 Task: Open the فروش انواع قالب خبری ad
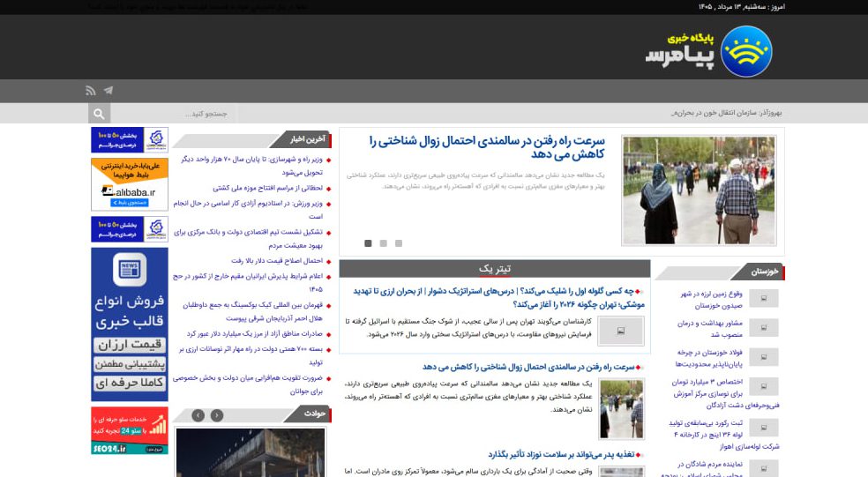pos(130,324)
